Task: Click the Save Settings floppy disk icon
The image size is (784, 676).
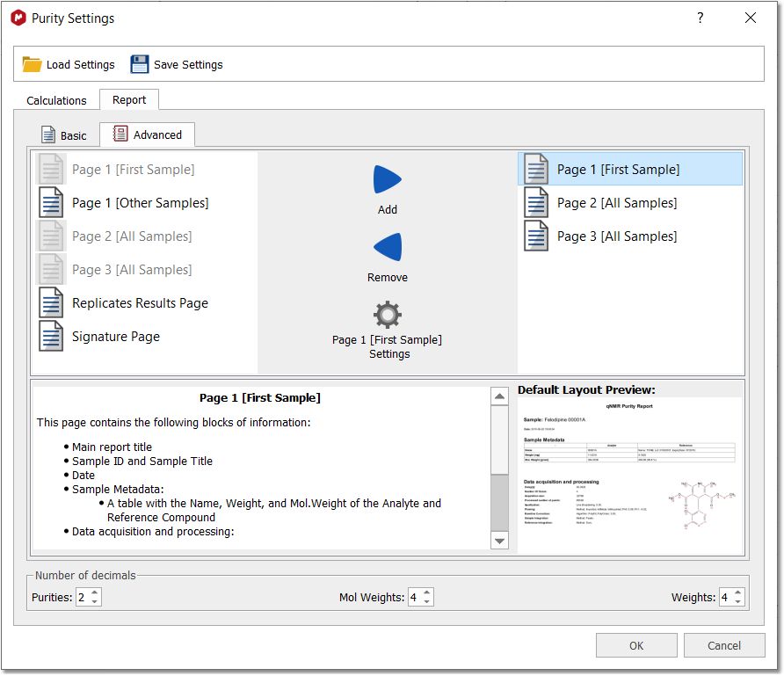Action: 140,64
